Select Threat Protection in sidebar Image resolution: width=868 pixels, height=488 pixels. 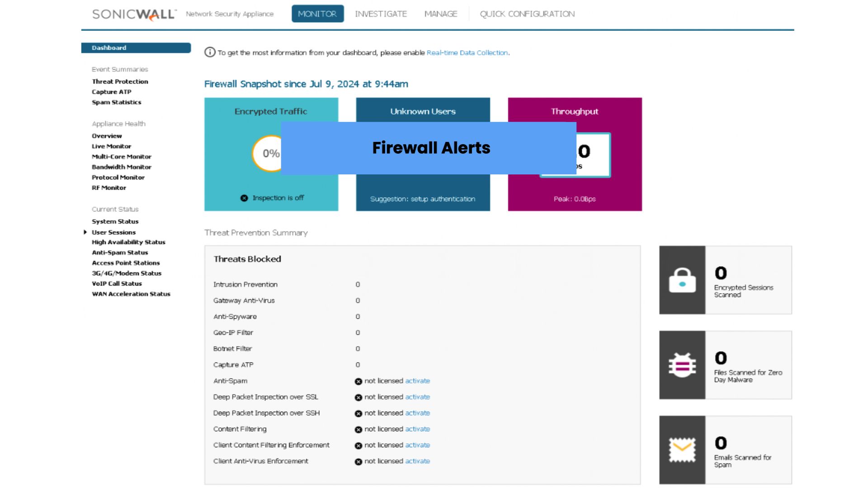tap(120, 82)
